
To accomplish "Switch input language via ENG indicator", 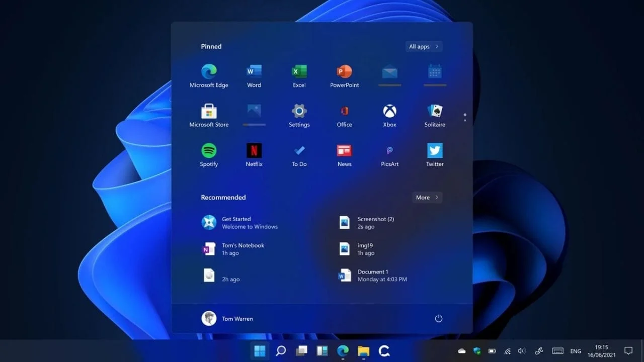I will [x=576, y=351].
